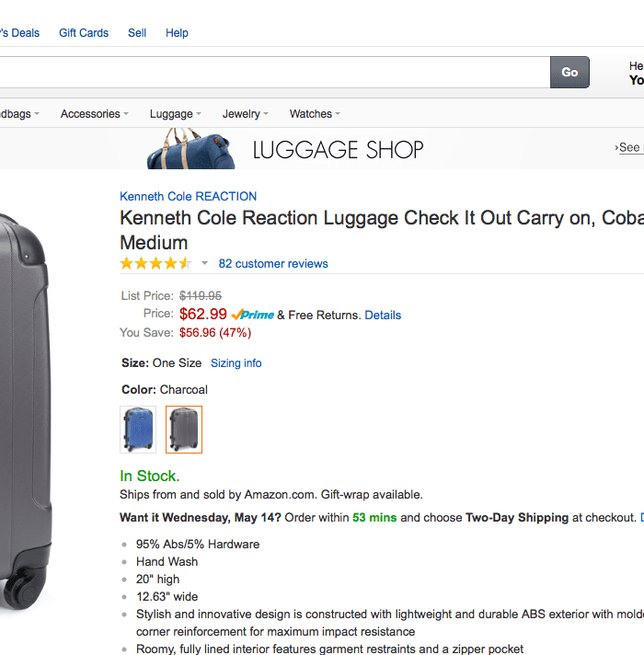Go to the Help page
644x655 pixels.
(x=177, y=33)
